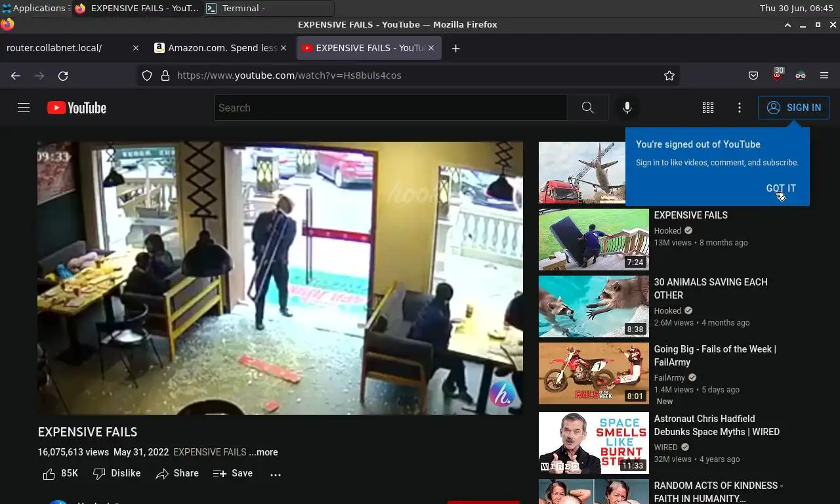This screenshot has height=504, width=840.
Task: Select the EXPENSIVE FAILS YouTube tab
Action: (369, 48)
